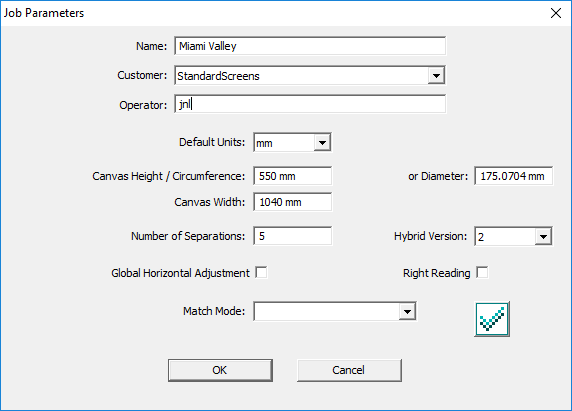572x411 pixels.
Task: Open the Hybrid Version dropdown
Action: 543,237
